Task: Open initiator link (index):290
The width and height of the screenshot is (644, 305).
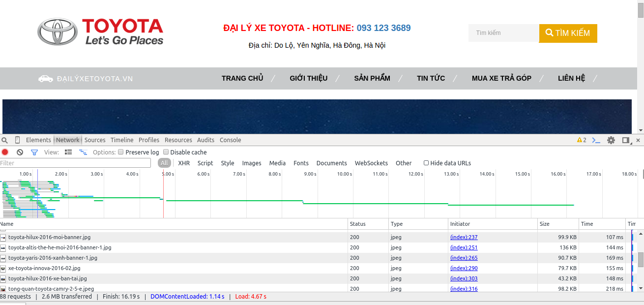Action: point(464,268)
